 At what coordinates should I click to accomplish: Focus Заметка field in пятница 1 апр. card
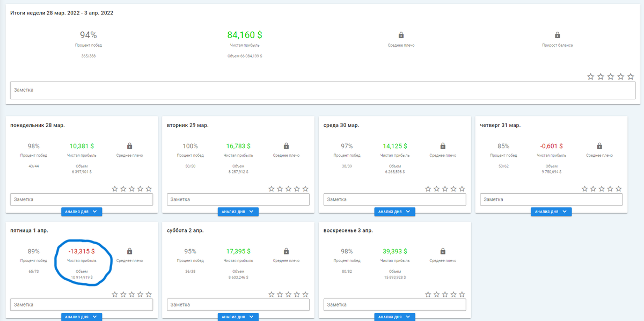click(82, 304)
